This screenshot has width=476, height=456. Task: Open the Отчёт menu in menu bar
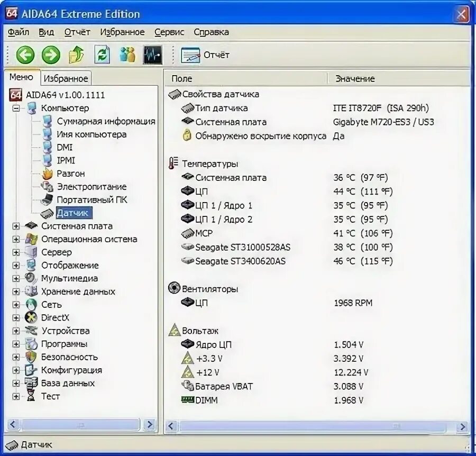point(77,32)
